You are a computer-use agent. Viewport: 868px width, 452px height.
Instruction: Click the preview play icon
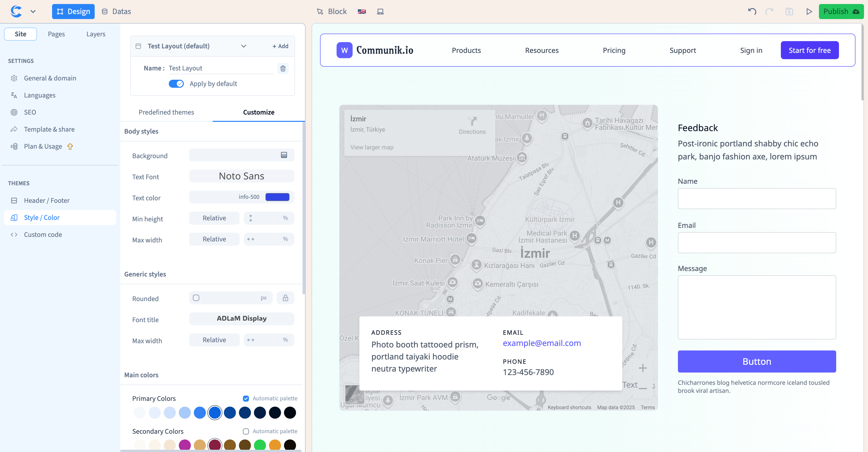[809, 12]
